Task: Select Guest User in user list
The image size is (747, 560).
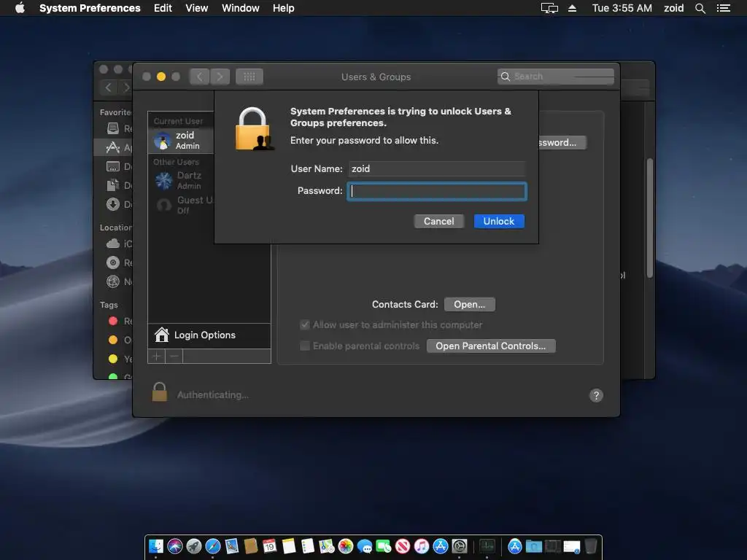Action: [x=181, y=205]
